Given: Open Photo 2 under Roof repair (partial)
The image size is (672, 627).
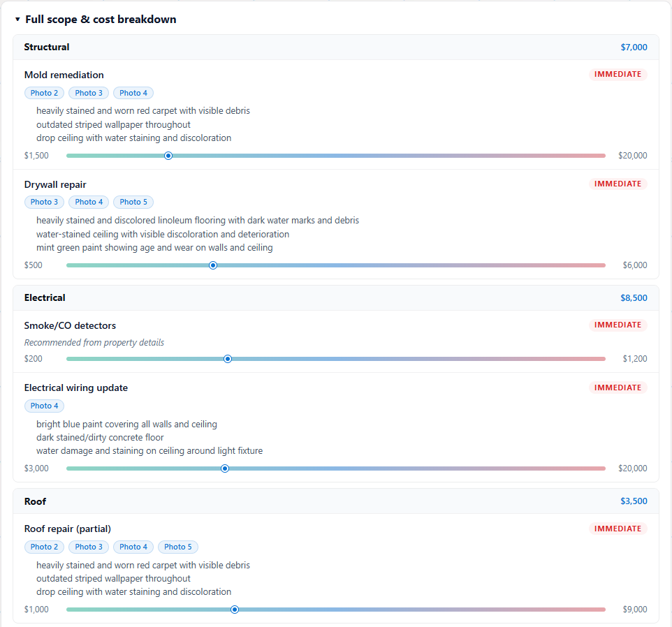Looking at the screenshot, I should coord(44,547).
